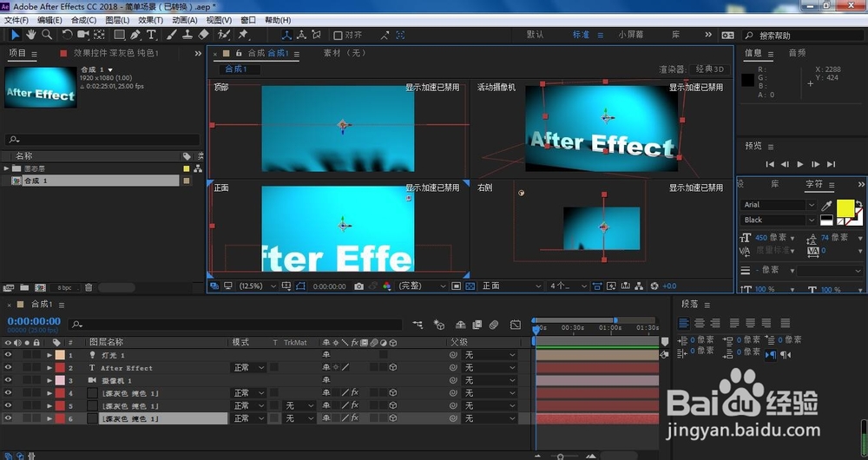
Task: Switch to Local Axis mode
Action: (x=286, y=35)
